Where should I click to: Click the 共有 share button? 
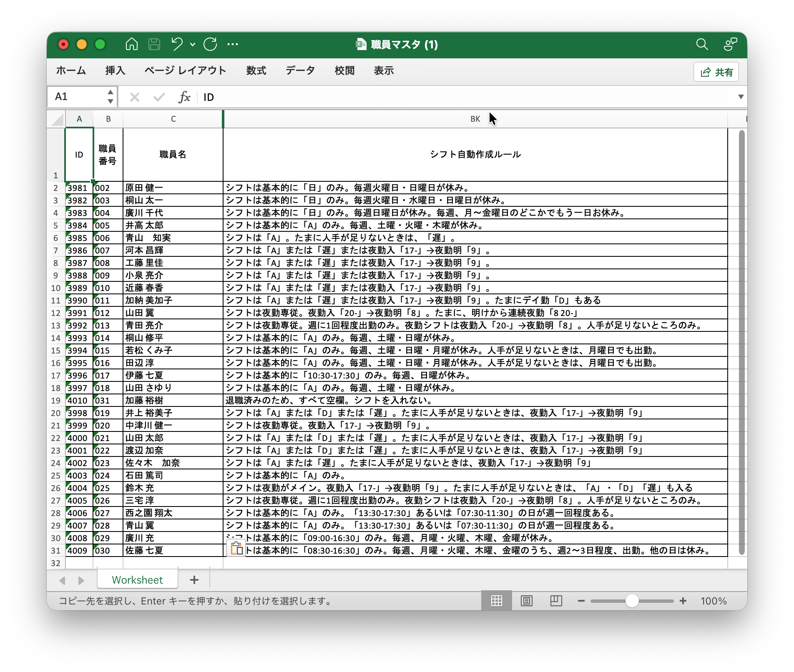(x=716, y=72)
